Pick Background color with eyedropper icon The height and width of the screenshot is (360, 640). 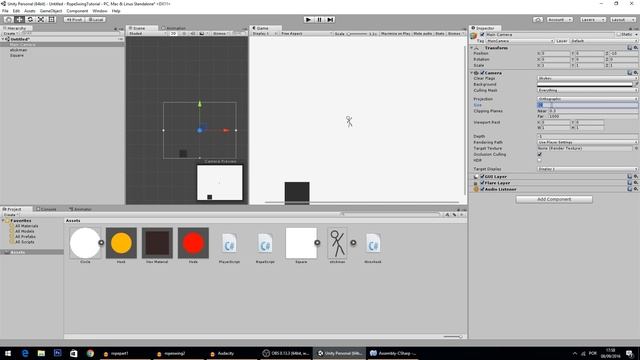tap(636, 84)
